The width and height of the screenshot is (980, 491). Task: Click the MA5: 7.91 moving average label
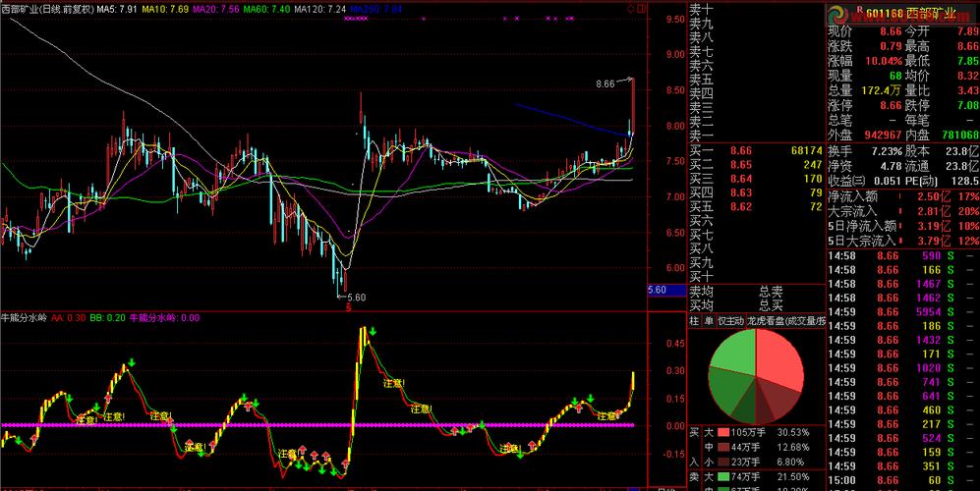pos(116,9)
